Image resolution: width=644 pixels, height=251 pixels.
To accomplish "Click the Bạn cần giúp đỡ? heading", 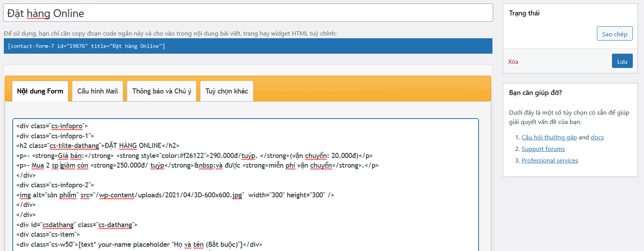I will point(535,93).
